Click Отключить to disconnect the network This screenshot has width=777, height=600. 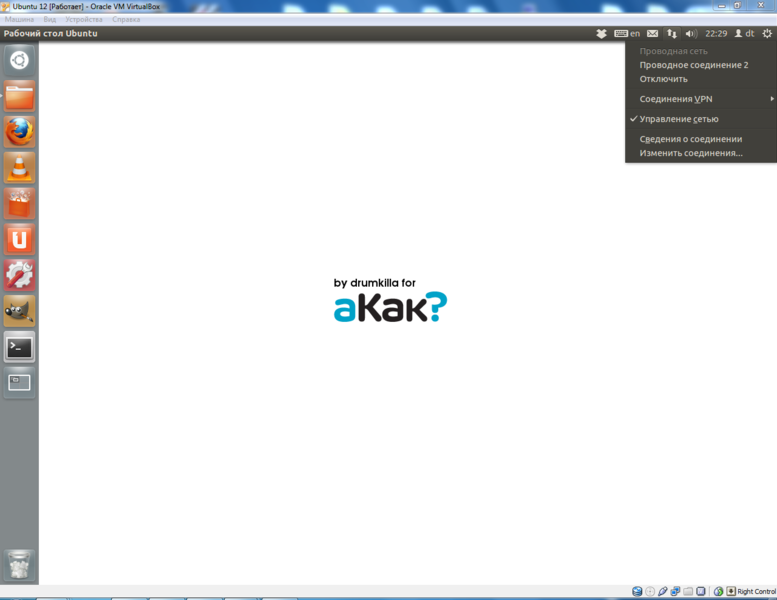tap(663, 79)
